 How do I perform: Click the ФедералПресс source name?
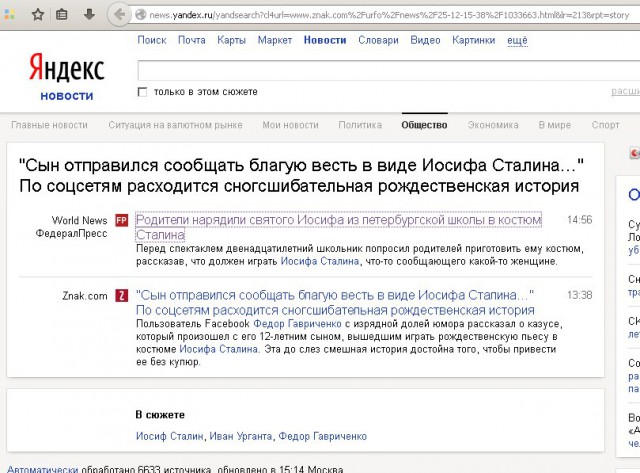(x=71, y=233)
